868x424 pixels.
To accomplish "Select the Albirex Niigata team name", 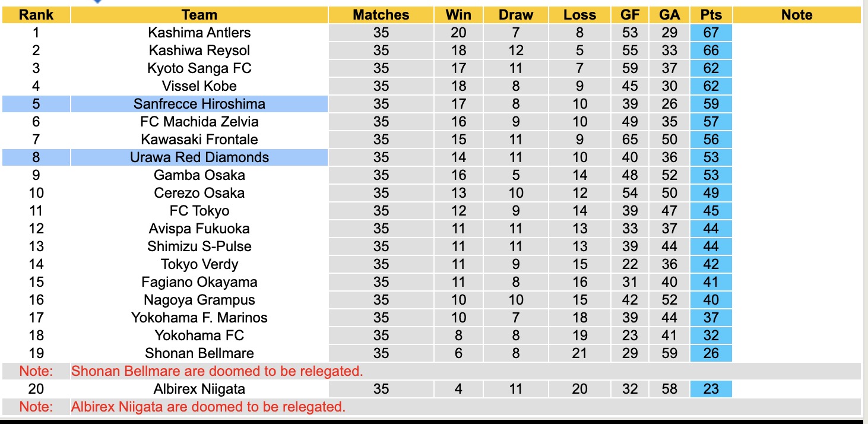I will [x=199, y=389].
